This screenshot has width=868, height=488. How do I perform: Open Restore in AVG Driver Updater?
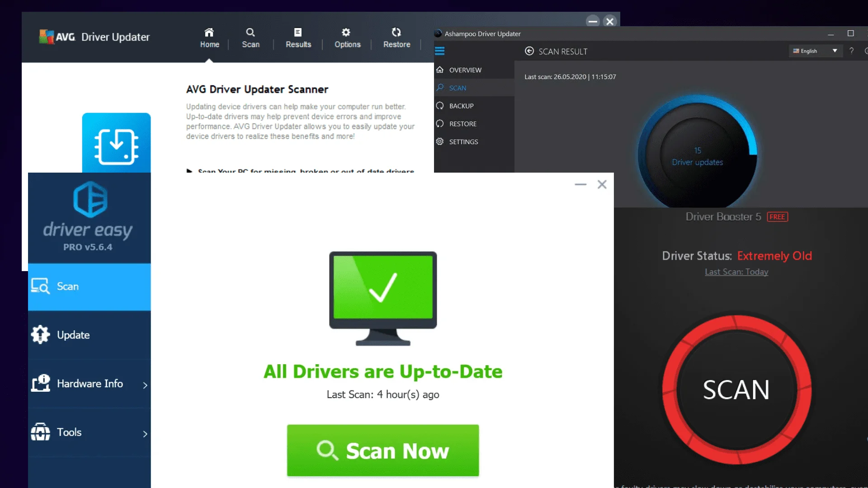(x=396, y=38)
